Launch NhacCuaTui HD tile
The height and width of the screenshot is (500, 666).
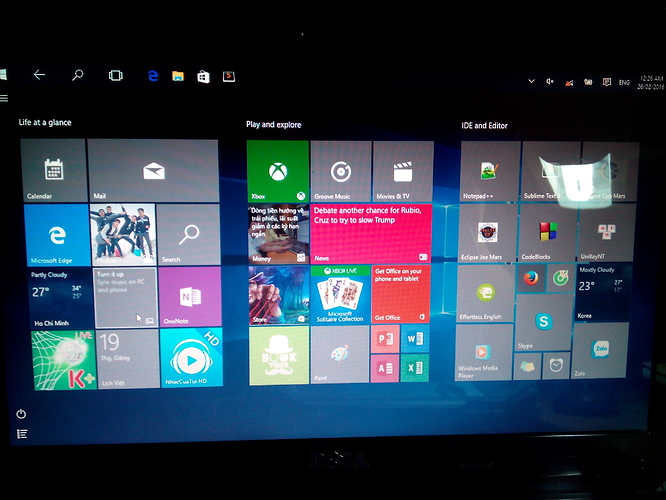(192, 357)
